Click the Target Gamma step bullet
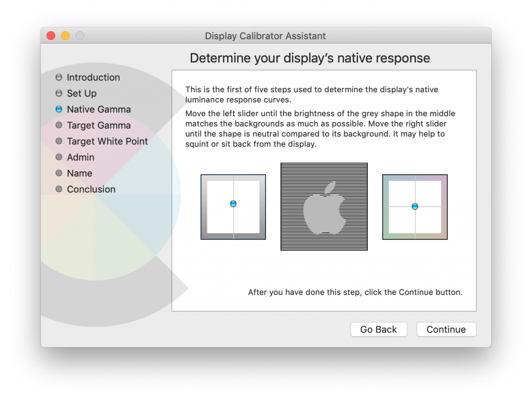 click(x=59, y=126)
